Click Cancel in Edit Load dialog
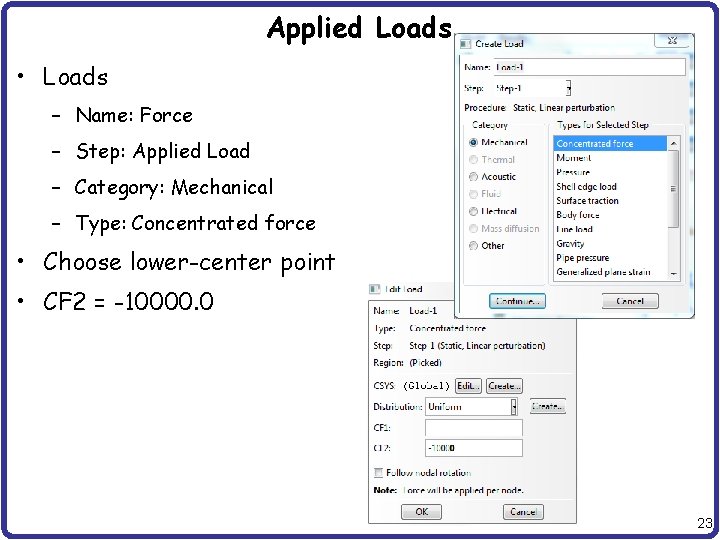The image size is (720, 540). [x=523, y=512]
